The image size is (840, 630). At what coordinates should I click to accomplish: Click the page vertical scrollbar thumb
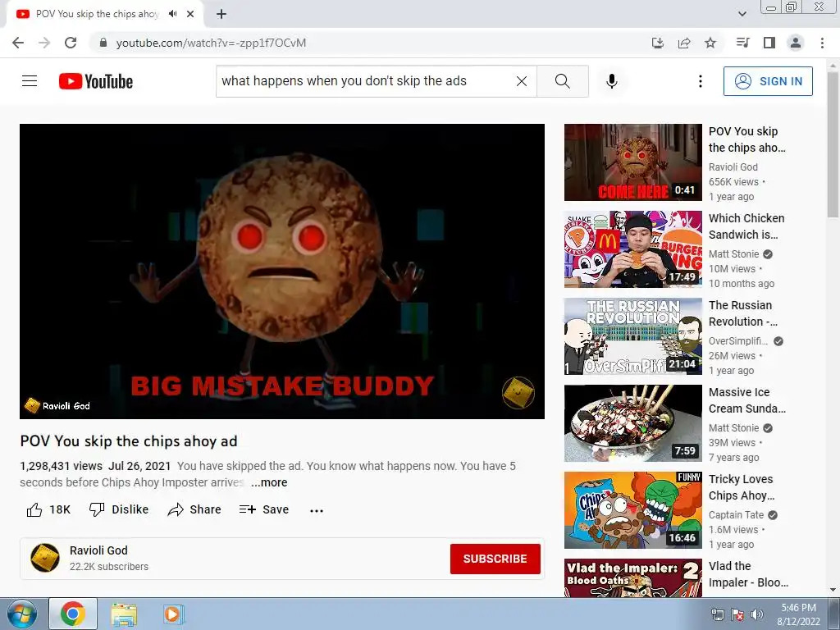tap(833, 144)
